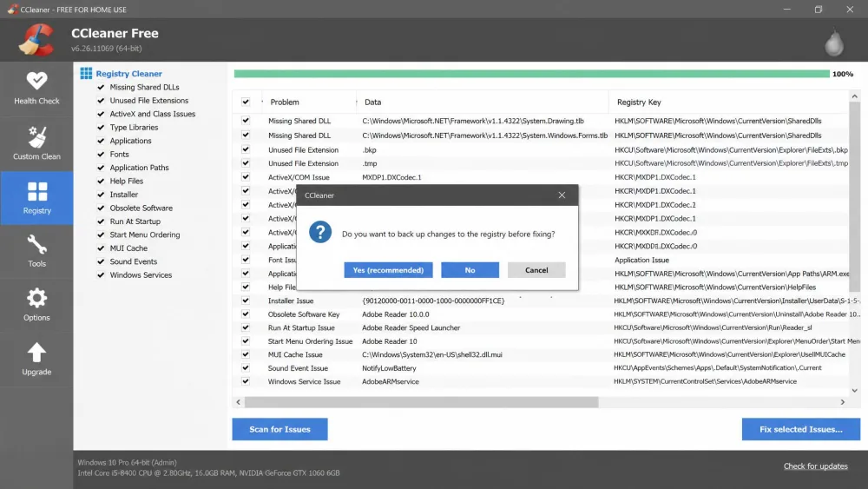Open the Health Check section
The image size is (868, 489).
[x=36, y=89]
